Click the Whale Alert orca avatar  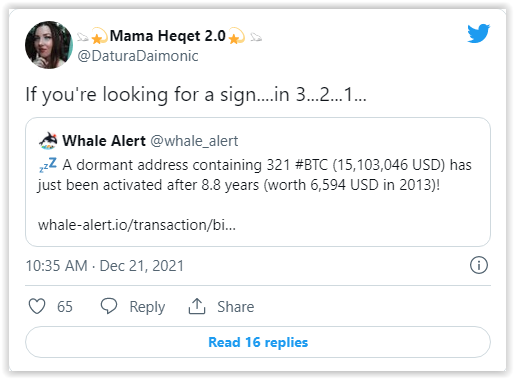(x=48, y=141)
